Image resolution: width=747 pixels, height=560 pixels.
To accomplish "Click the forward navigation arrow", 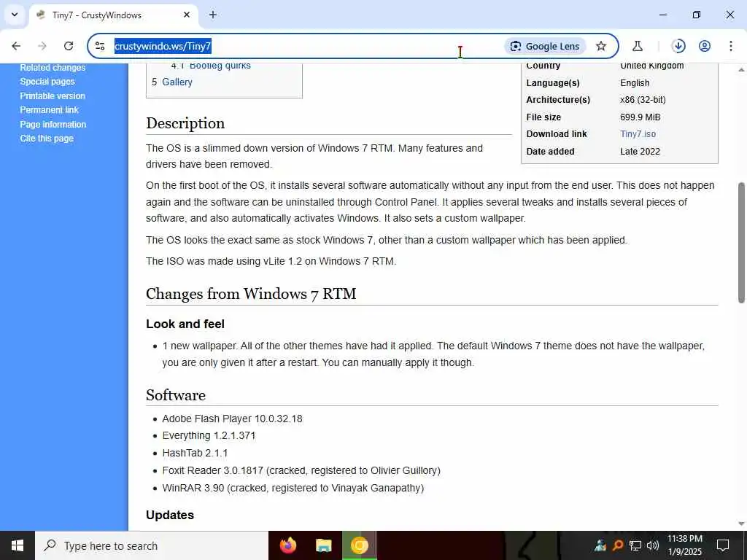I will tap(42, 46).
